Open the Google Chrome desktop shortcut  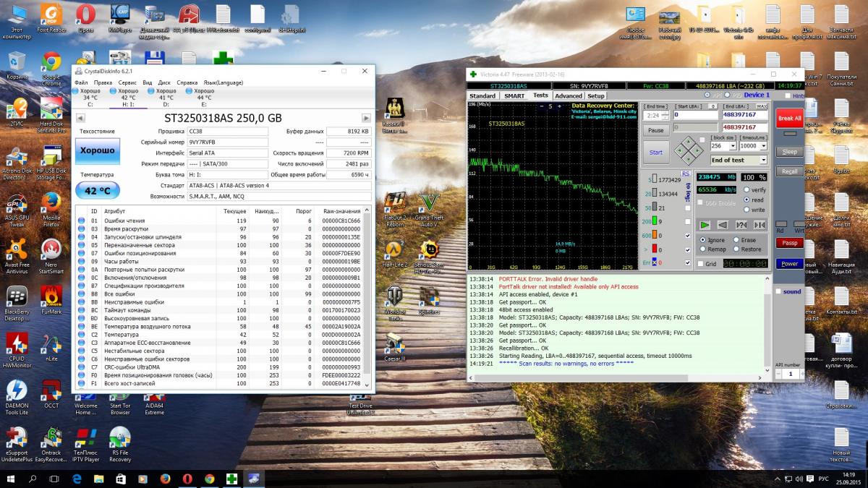point(51,69)
